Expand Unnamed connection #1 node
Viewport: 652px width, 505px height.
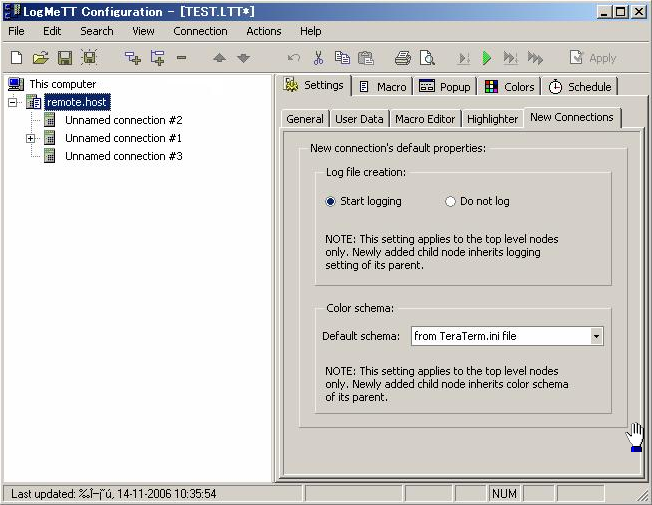[31, 138]
